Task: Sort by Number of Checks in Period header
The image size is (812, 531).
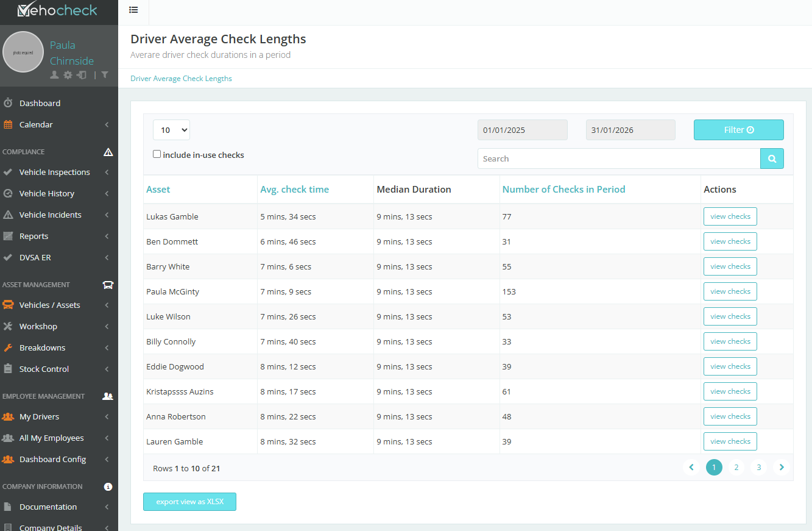Action: pos(563,190)
